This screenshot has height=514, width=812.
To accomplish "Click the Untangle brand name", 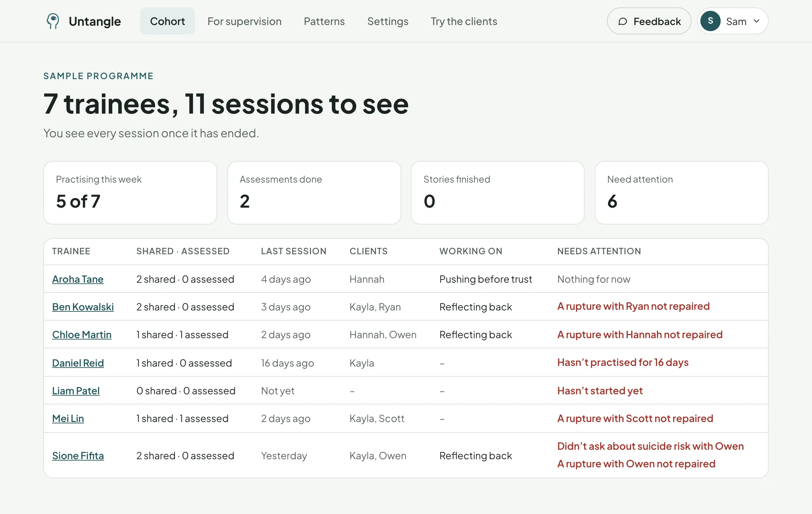I will click(x=95, y=21).
